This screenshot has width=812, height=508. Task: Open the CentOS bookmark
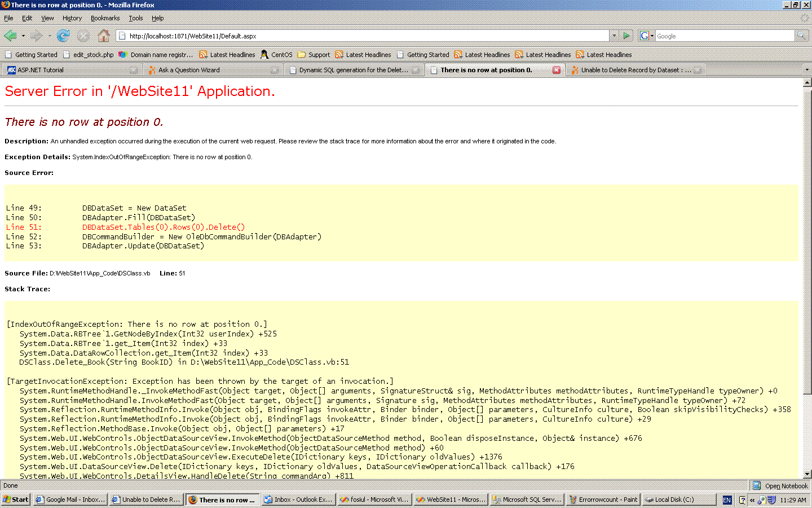click(x=276, y=55)
